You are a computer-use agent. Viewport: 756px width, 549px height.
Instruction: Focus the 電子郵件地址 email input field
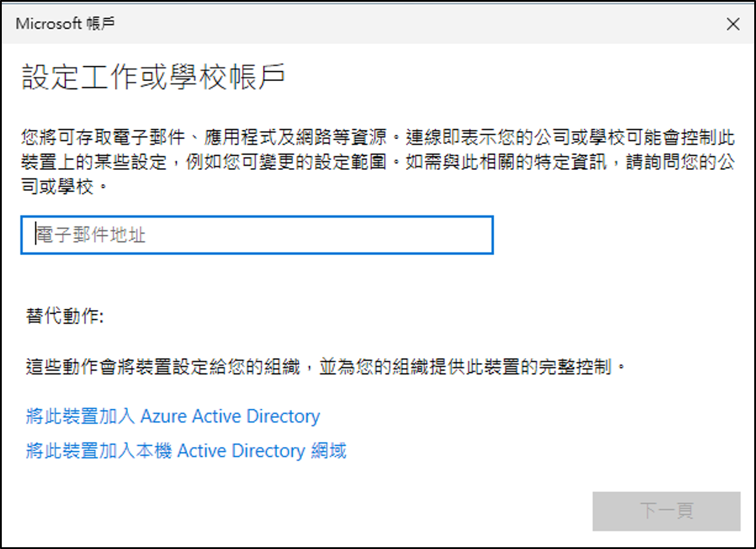pyautogui.click(x=257, y=235)
